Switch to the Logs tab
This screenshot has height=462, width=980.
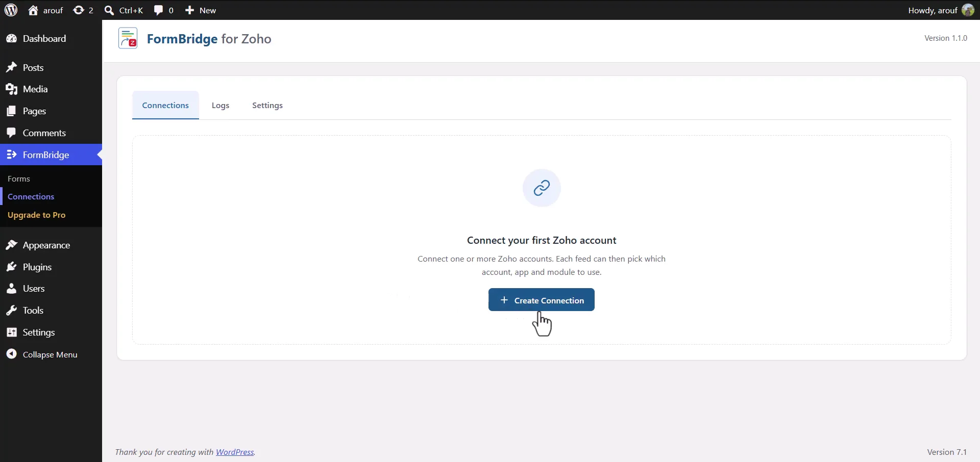click(x=220, y=105)
